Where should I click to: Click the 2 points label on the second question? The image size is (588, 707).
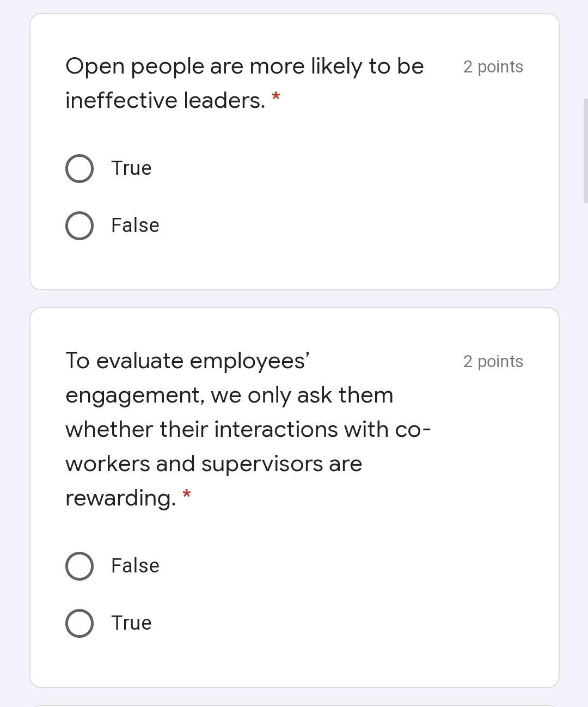tap(493, 361)
